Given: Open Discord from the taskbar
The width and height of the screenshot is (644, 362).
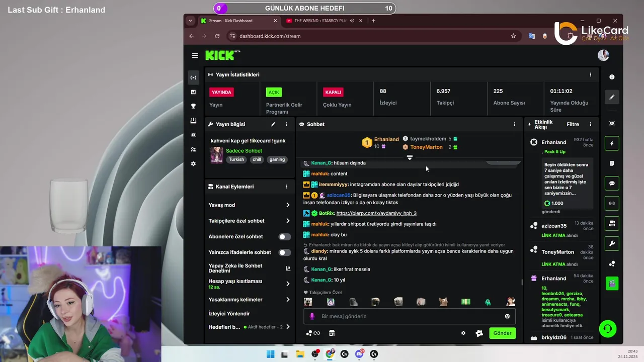Looking at the screenshot, I should coord(359,354).
